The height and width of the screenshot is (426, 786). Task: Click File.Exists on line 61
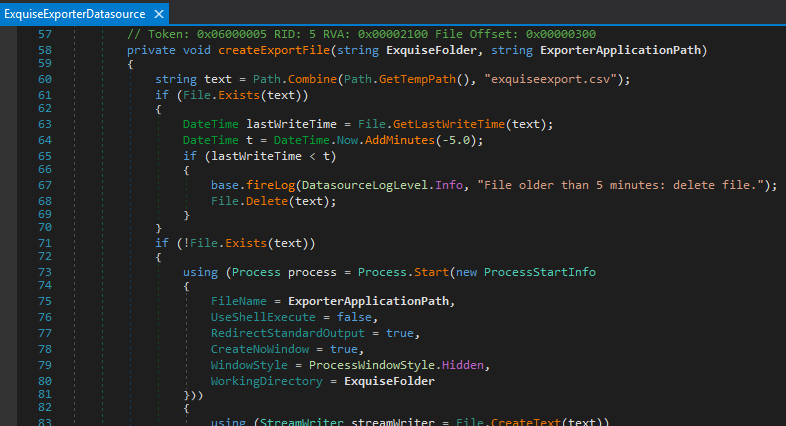click(221, 95)
